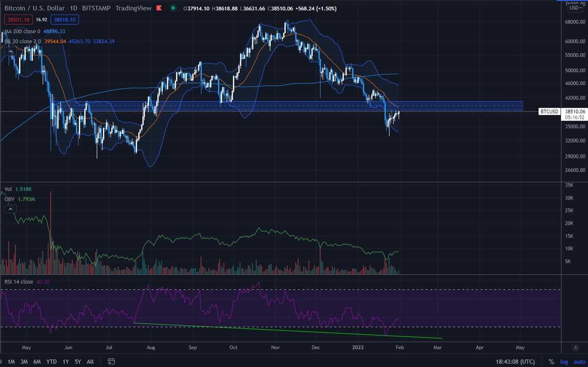Click the OBV value 1.793M
This screenshot has height=367, width=588.
(26, 199)
